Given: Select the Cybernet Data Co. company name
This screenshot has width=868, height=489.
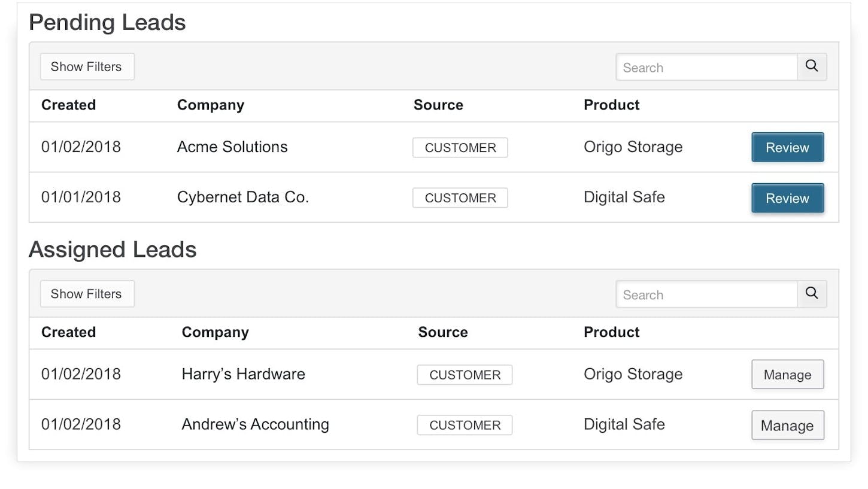Looking at the screenshot, I should pyautogui.click(x=242, y=198).
